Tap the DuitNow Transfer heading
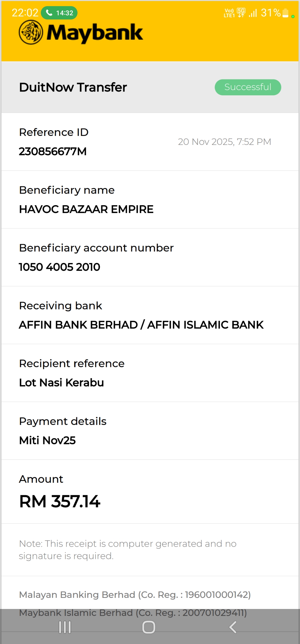Screen dimensions: 300x644 (73, 87)
